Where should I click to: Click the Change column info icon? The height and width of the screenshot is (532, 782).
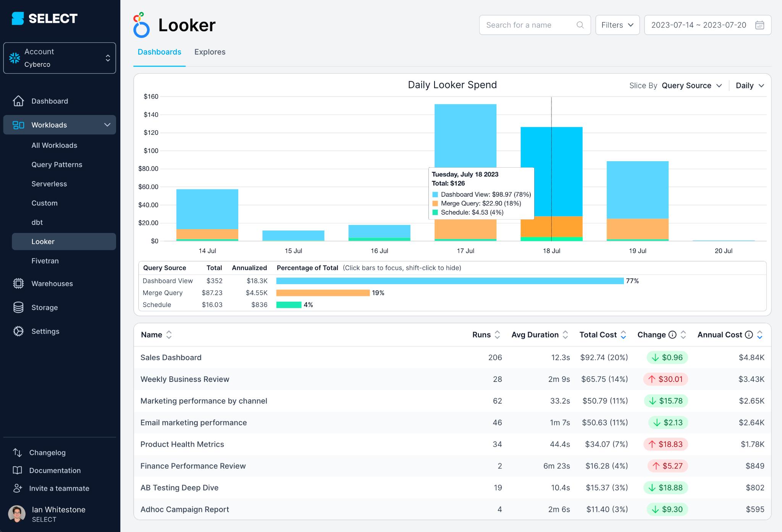[672, 335]
